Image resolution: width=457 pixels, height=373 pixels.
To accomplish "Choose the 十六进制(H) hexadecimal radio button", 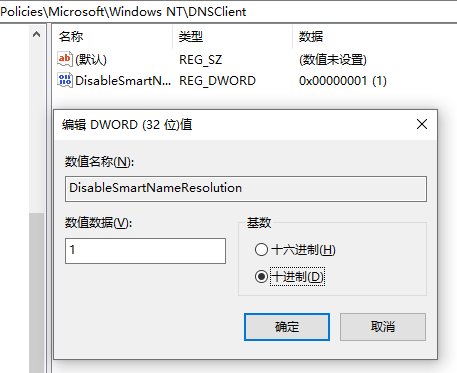I will coord(261,250).
